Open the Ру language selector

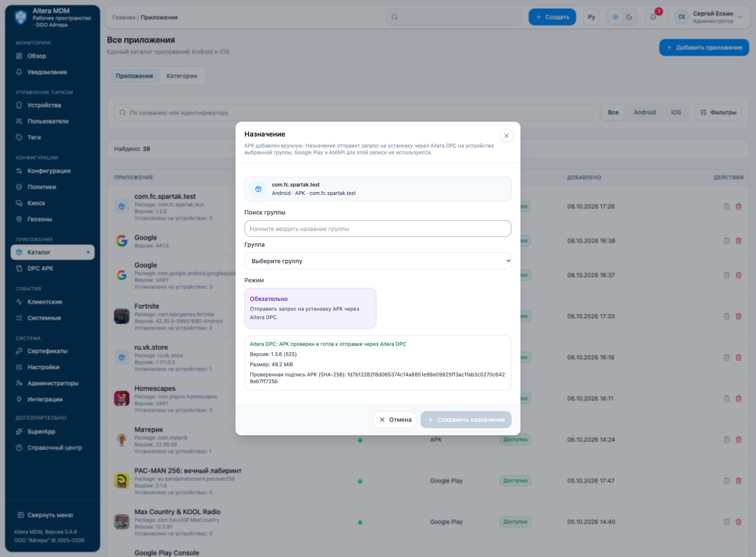[591, 17]
